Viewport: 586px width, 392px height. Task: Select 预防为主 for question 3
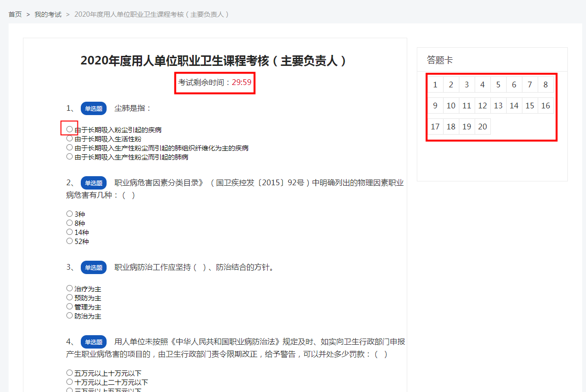coord(70,297)
